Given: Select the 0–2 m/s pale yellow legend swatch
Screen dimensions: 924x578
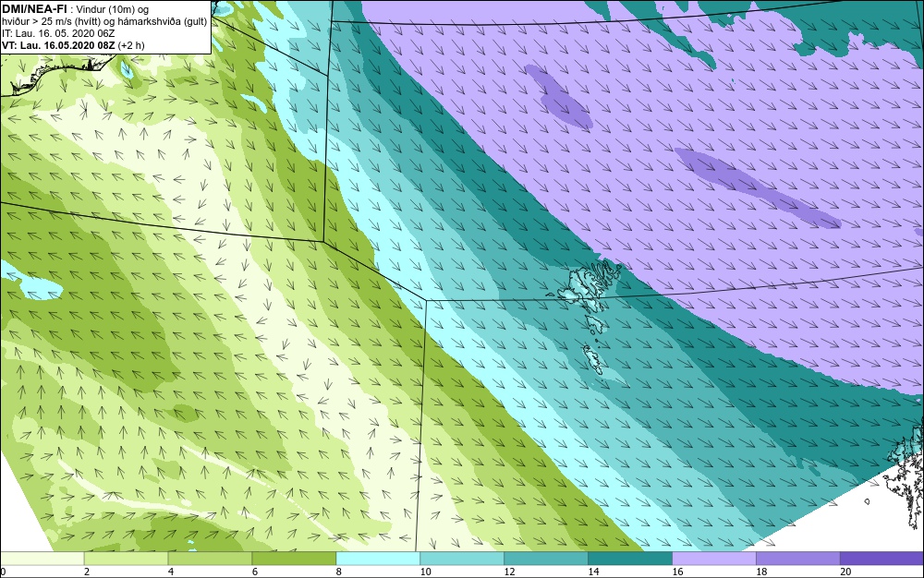Looking at the screenshot, I should [x=42, y=558].
